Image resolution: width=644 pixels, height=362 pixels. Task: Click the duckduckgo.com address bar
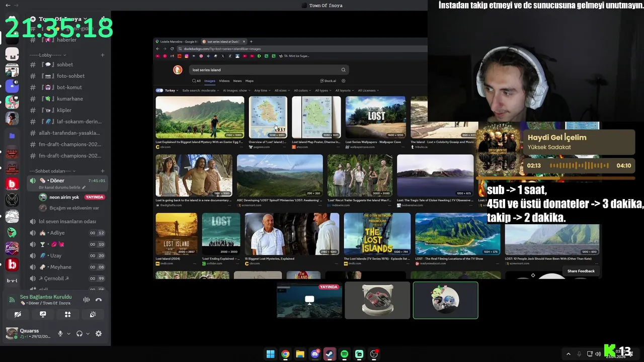click(x=302, y=49)
